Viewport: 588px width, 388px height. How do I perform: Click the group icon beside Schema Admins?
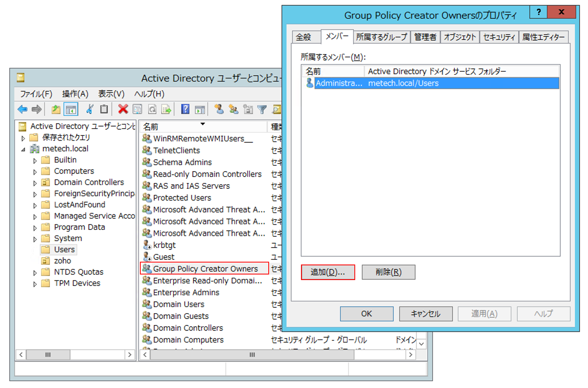[x=147, y=162]
